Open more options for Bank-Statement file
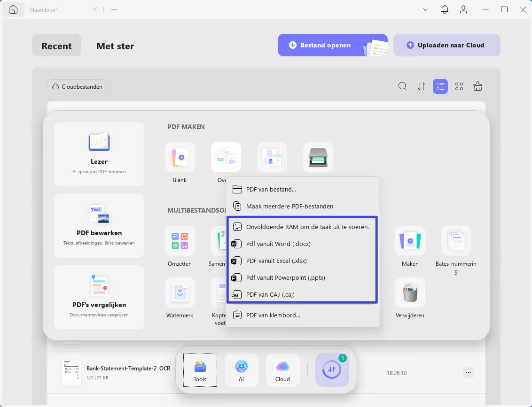The height and width of the screenshot is (407, 532). [x=469, y=373]
